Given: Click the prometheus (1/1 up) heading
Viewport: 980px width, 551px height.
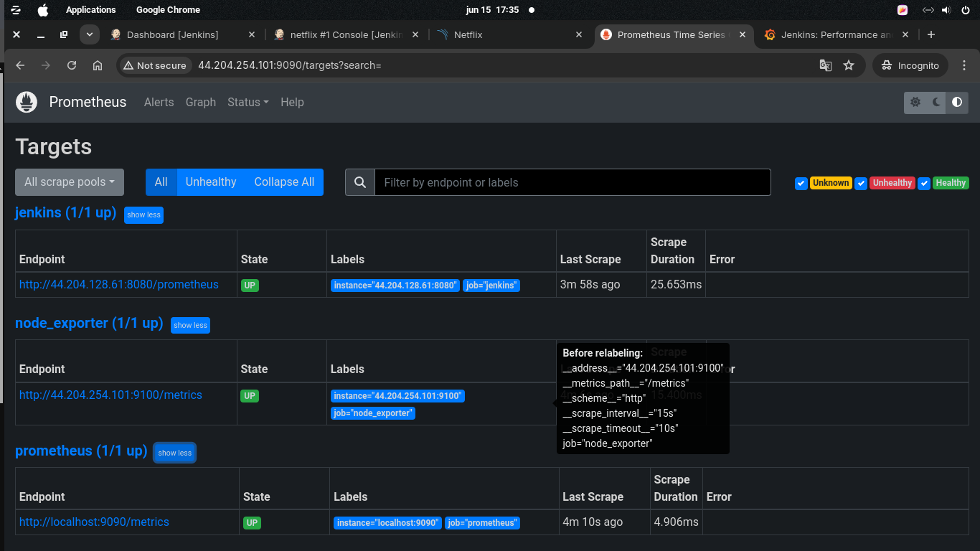Looking at the screenshot, I should tap(81, 451).
